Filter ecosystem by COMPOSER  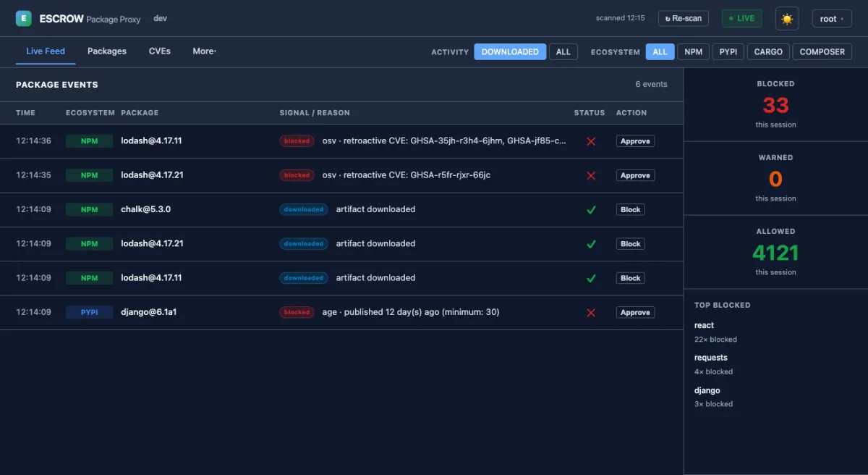822,51
